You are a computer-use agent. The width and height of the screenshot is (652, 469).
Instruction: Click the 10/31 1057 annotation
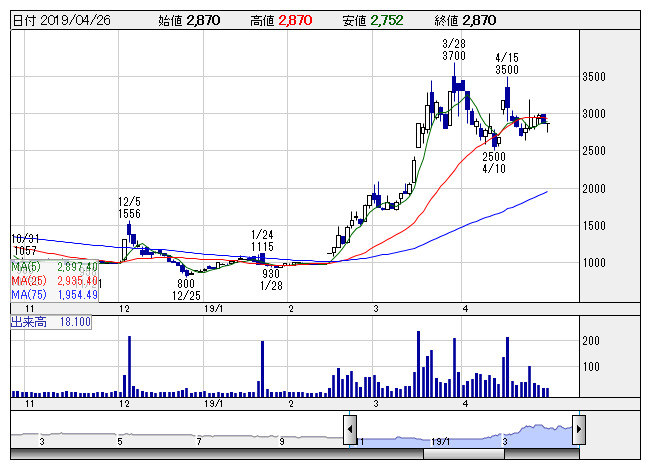[x=25, y=244]
